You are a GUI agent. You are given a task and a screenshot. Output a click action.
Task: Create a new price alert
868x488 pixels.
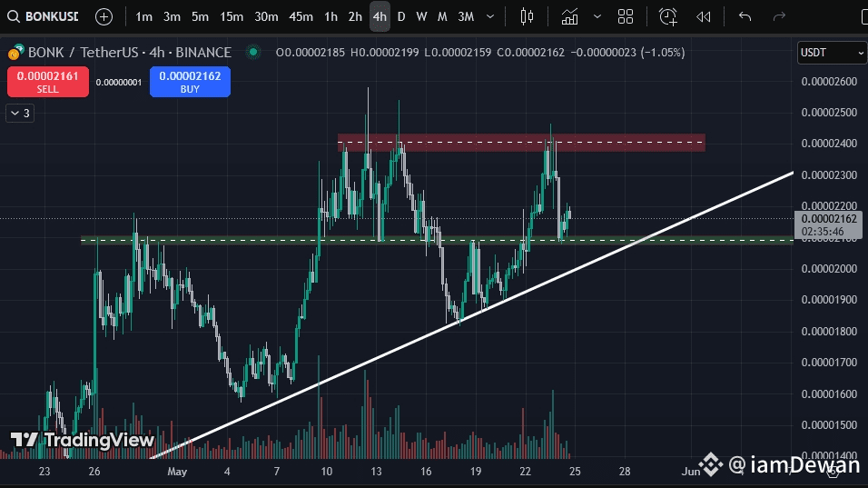(668, 16)
